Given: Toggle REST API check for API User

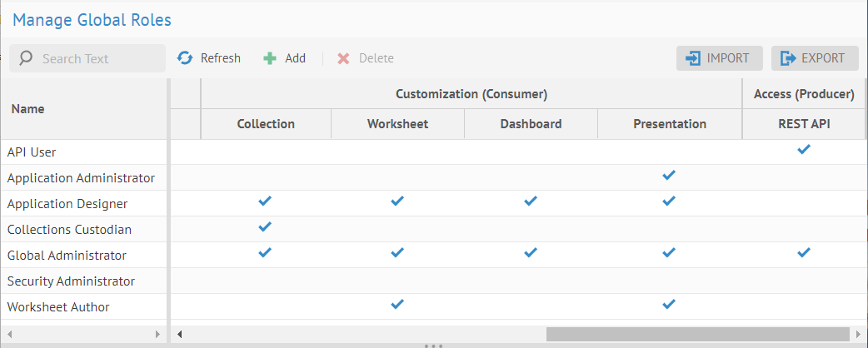Looking at the screenshot, I should [x=804, y=150].
